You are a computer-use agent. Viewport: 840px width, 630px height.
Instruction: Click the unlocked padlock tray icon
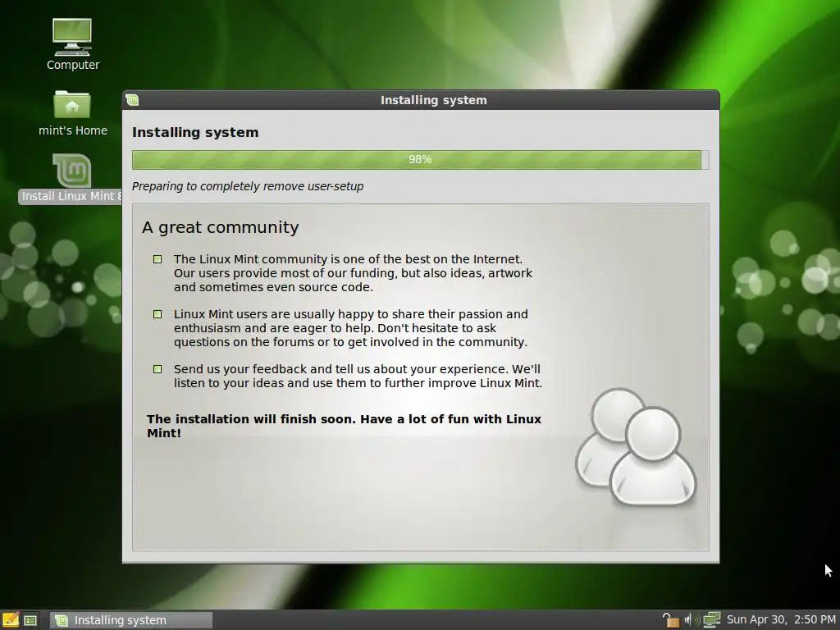tap(670, 620)
